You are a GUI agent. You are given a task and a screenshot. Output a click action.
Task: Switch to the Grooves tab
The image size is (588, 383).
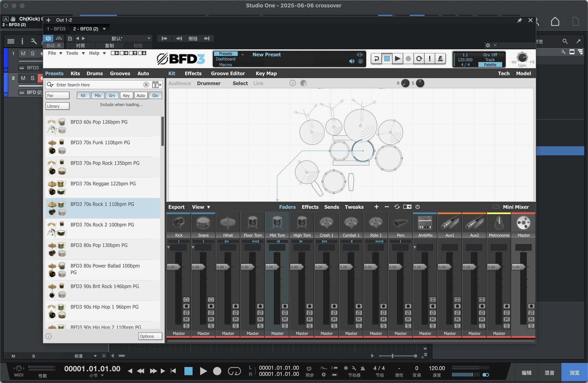(120, 74)
